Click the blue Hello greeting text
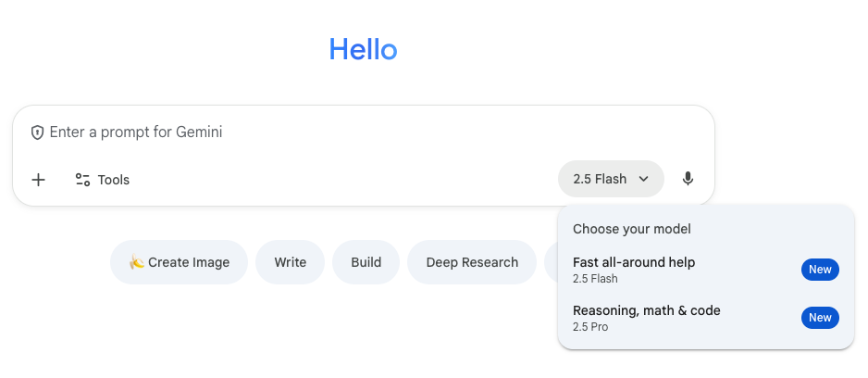Viewport: 868px width, 378px height. pos(363,49)
